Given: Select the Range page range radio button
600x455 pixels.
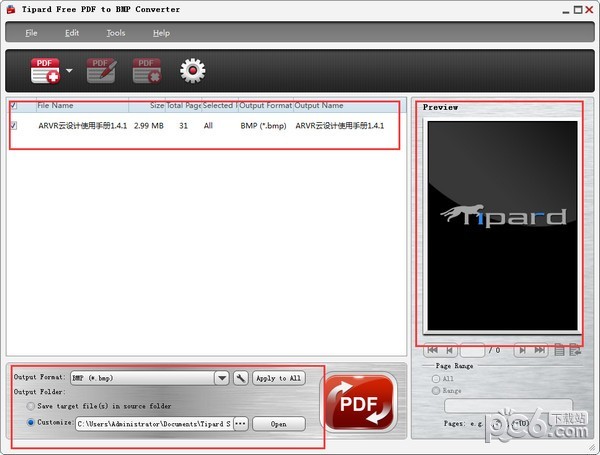Looking at the screenshot, I should pyautogui.click(x=435, y=391).
